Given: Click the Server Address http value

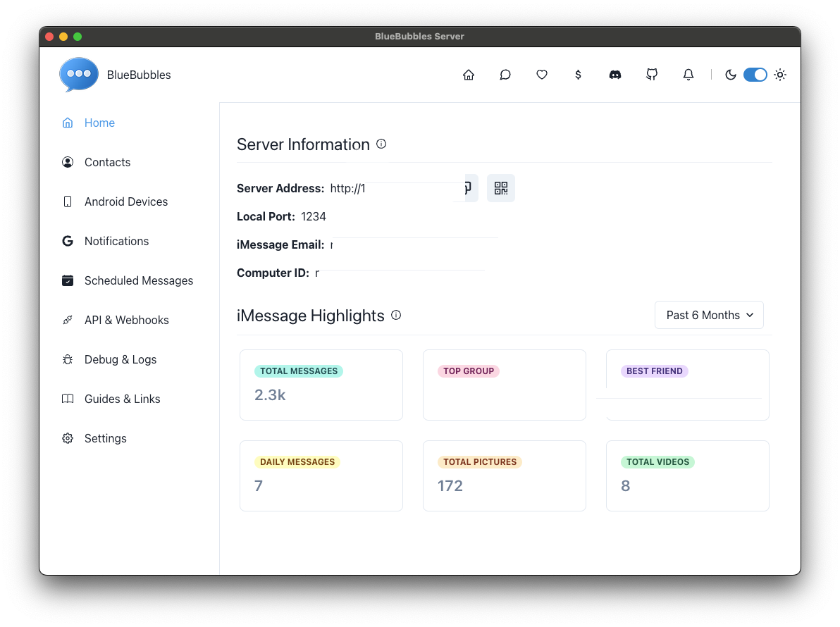Looking at the screenshot, I should coord(347,189).
